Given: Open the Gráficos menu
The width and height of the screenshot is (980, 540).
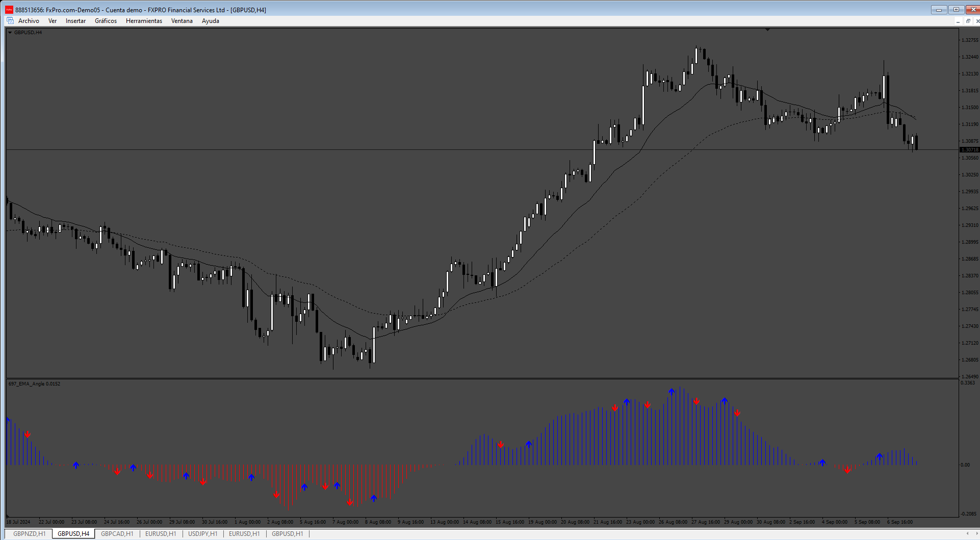Looking at the screenshot, I should coord(106,21).
